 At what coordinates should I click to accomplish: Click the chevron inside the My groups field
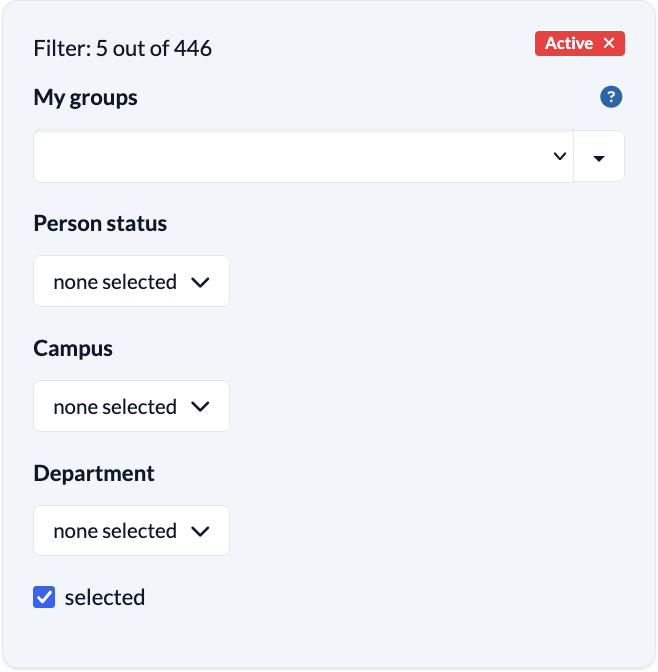560,157
